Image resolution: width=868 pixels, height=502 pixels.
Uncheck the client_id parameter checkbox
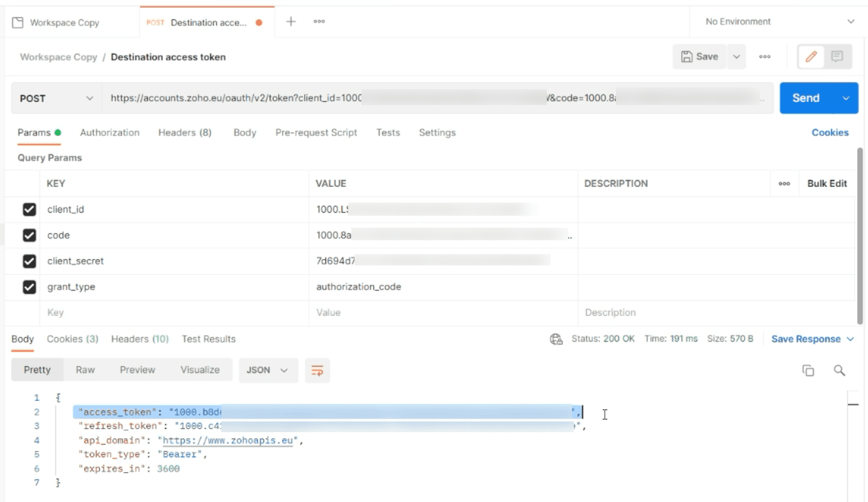click(29, 209)
